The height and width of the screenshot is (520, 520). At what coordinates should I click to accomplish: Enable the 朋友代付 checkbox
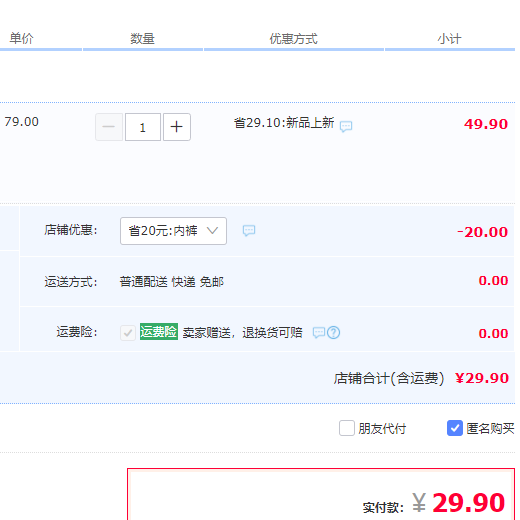click(x=347, y=428)
